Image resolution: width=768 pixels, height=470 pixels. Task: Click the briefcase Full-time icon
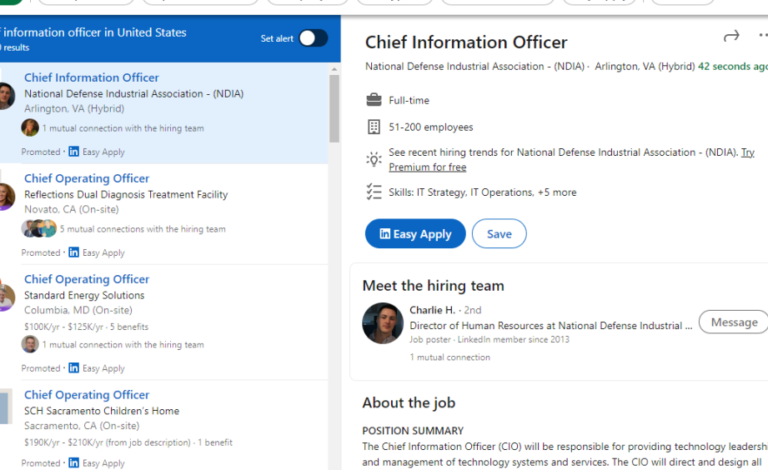point(374,100)
